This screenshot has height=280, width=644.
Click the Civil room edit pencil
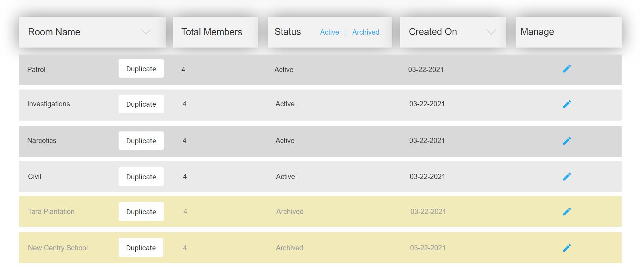(567, 177)
